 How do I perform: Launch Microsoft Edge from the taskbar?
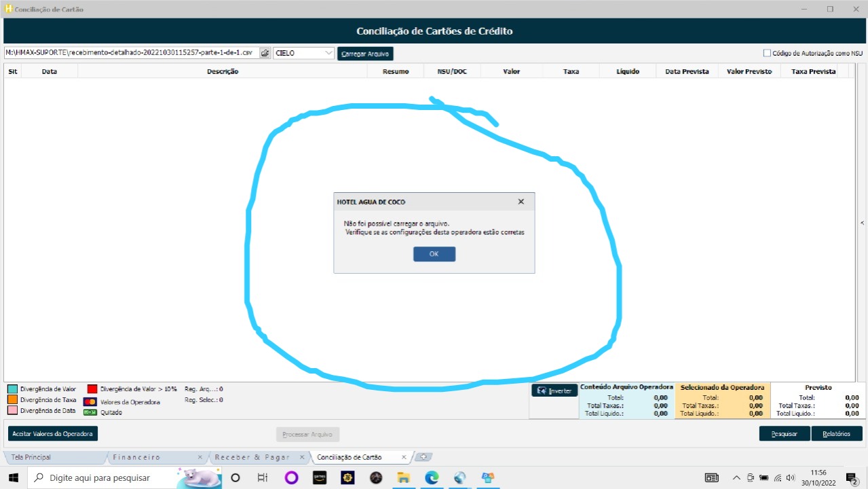432,477
